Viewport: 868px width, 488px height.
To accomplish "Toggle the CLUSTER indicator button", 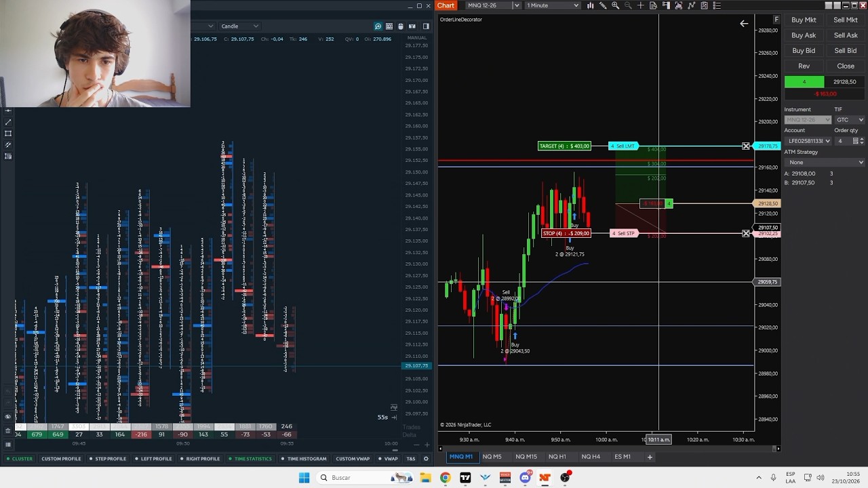I will [19, 459].
